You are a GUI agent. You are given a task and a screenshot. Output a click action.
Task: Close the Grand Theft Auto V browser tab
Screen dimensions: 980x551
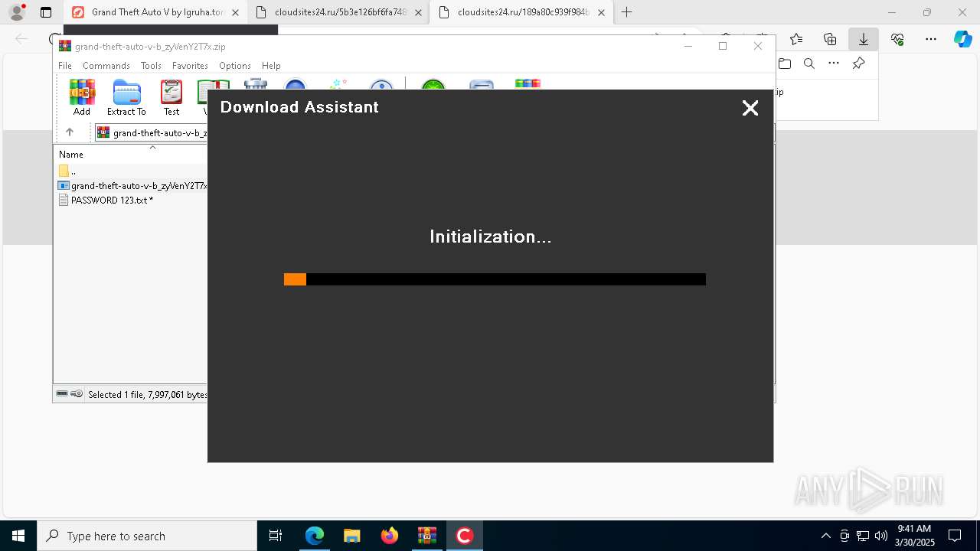(x=235, y=12)
